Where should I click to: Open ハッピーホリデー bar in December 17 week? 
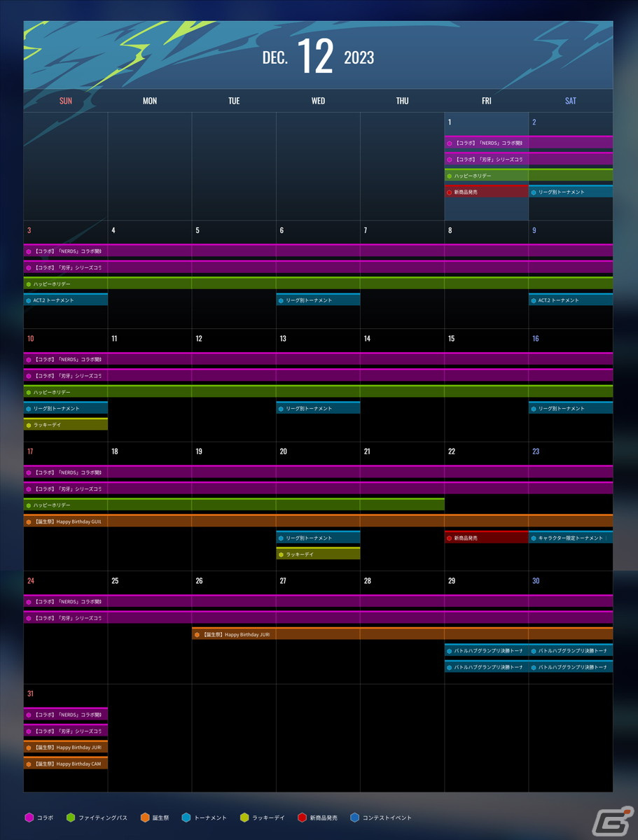point(234,505)
